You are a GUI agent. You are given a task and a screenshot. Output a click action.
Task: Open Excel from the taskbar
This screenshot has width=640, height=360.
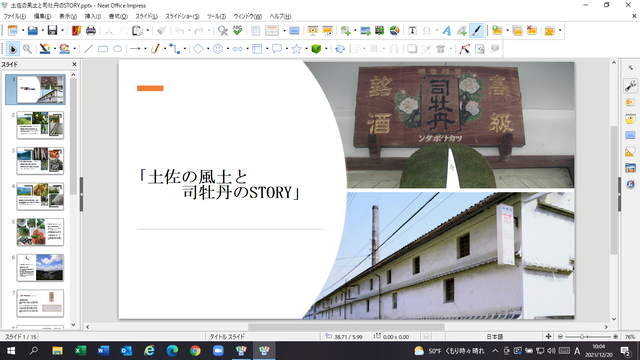80,351
